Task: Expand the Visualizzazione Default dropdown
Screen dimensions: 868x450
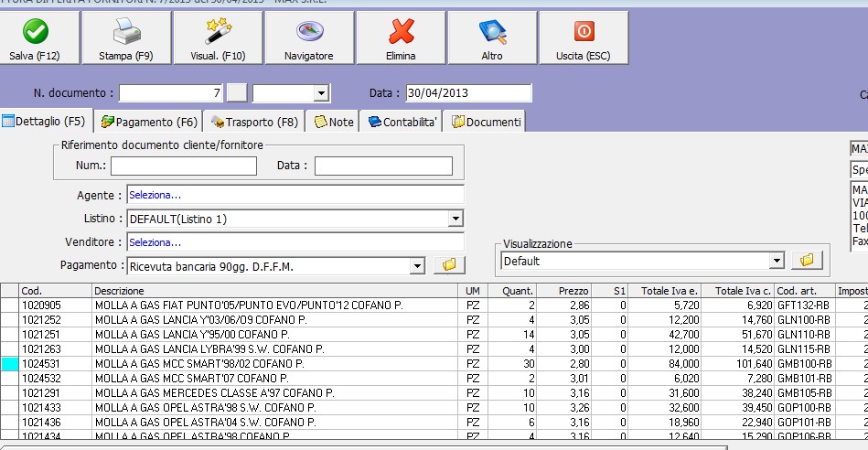Action: click(x=777, y=261)
